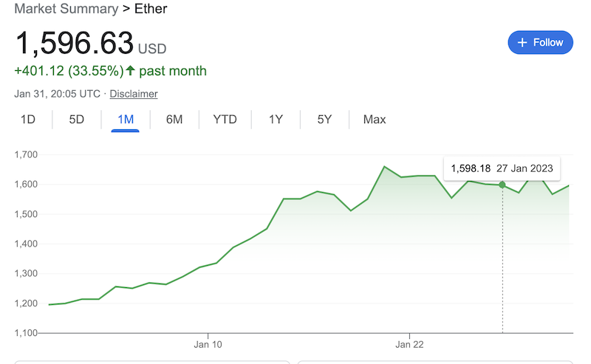591x364 pixels.
Task: Click the Follow button
Action: coord(540,42)
